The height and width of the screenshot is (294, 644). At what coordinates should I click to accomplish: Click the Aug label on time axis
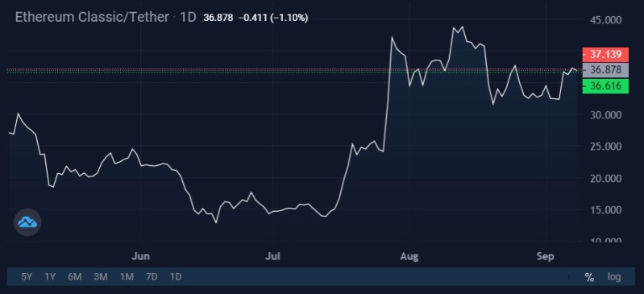pyautogui.click(x=409, y=257)
